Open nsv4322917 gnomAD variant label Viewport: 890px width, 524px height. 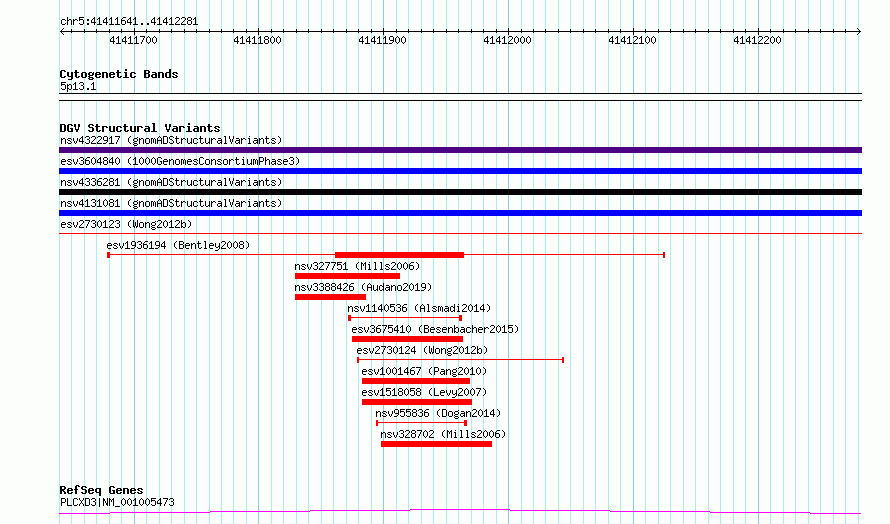(x=171, y=140)
